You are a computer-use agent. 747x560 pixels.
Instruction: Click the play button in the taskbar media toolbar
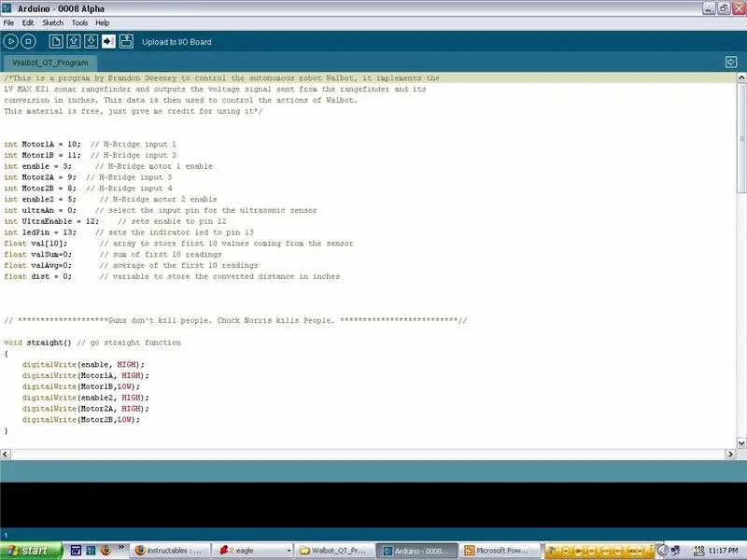point(578,551)
